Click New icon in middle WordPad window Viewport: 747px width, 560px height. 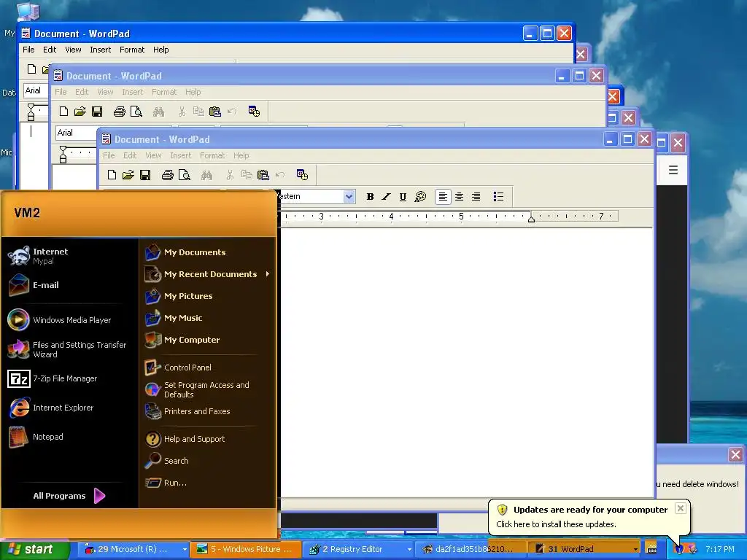(x=64, y=112)
